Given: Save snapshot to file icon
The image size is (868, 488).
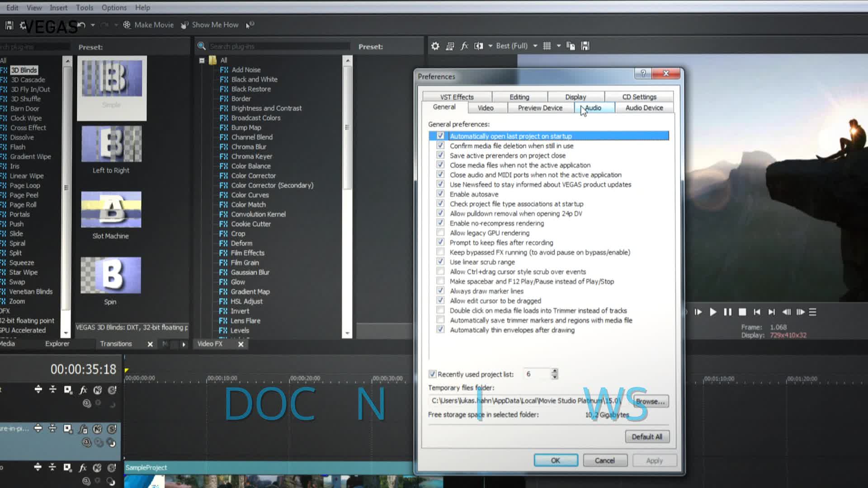Looking at the screenshot, I should [585, 46].
